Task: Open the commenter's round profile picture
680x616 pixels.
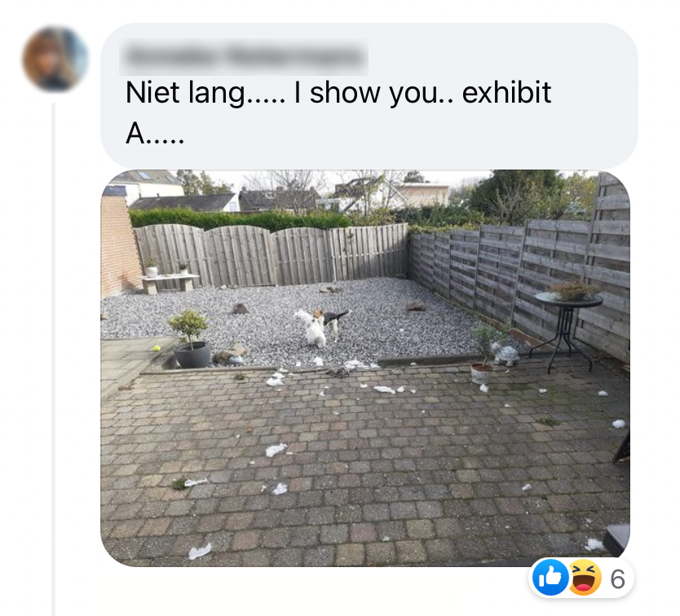Action: tap(55, 59)
